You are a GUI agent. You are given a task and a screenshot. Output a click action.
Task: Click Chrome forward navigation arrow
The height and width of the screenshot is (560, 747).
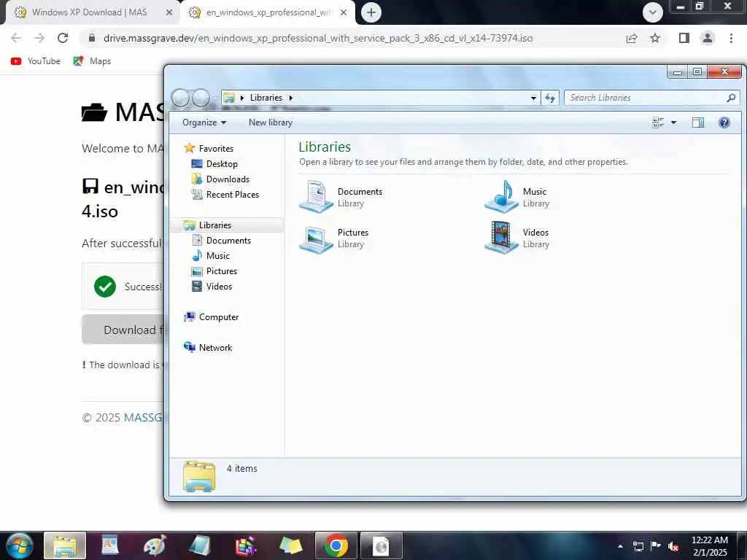pyautogui.click(x=39, y=38)
